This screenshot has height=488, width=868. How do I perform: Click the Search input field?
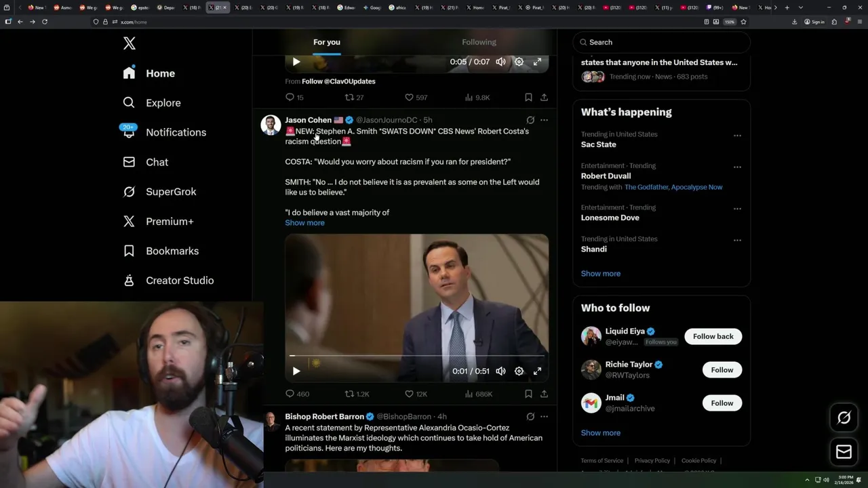662,42
